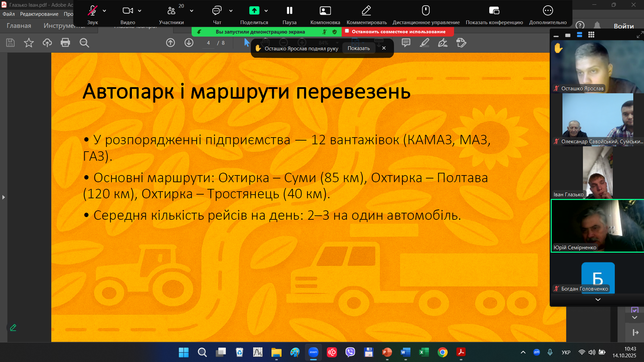The height and width of the screenshot is (362, 644).
Task: Open the add comment note tool
Action: pos(406,43)
